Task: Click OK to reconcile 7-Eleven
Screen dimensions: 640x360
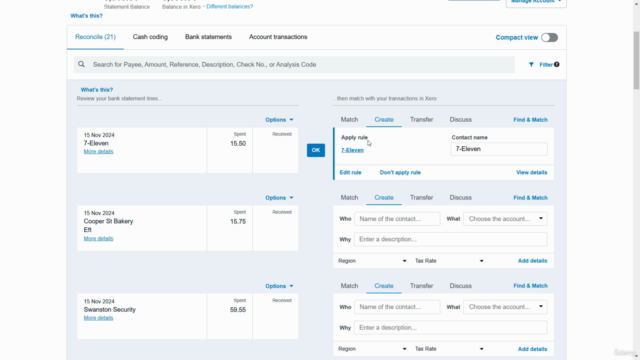Action: point(316,150)
